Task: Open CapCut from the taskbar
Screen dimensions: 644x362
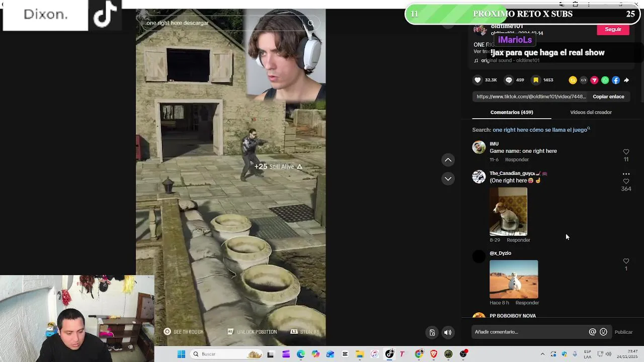Action: tap(345, 354)
